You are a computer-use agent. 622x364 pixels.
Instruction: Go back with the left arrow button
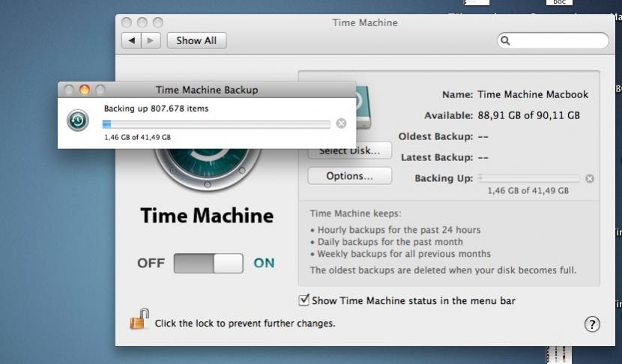point(131,40)
